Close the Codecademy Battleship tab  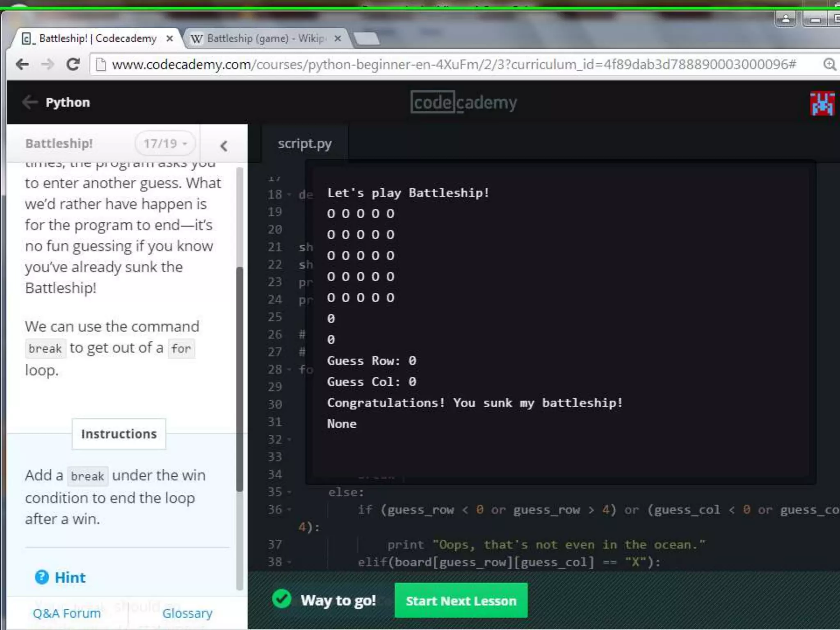169,39
